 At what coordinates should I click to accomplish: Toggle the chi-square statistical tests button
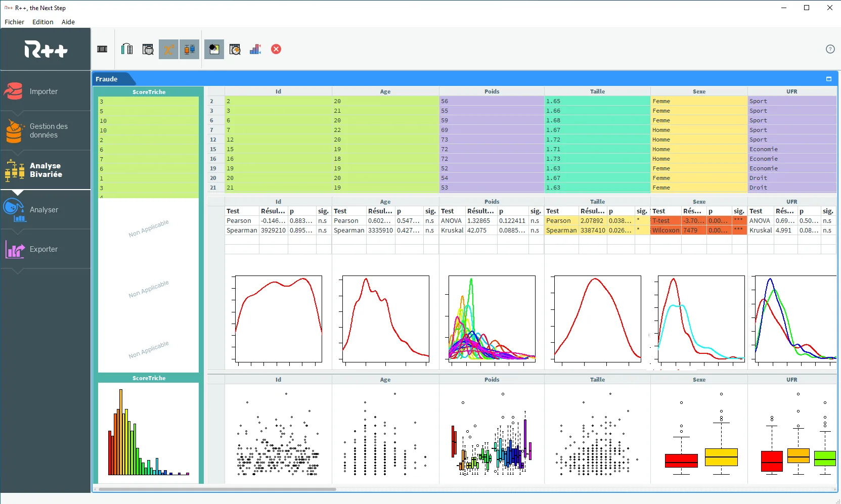pyautogui.click(x=168, y=49)
